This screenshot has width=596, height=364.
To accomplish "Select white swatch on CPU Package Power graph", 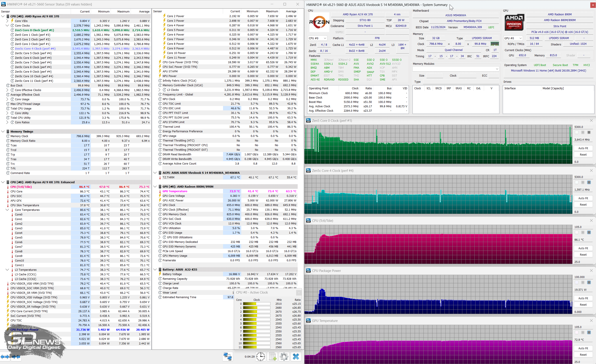I will (577, 283).
